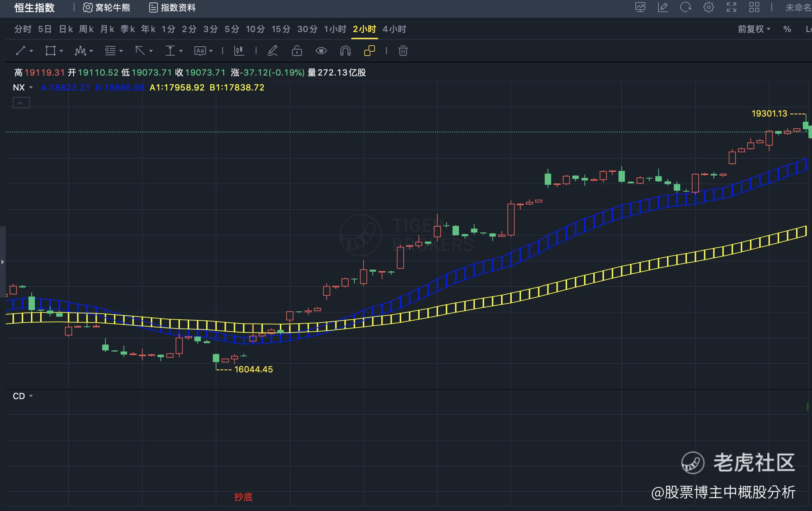Click the candlestick chart style icon
Viewport: 812px width, 511px height.
pos(239,51)
